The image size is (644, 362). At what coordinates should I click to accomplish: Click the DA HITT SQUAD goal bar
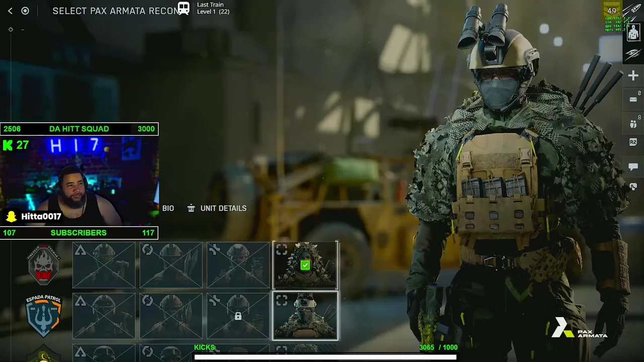pos(79,129)
